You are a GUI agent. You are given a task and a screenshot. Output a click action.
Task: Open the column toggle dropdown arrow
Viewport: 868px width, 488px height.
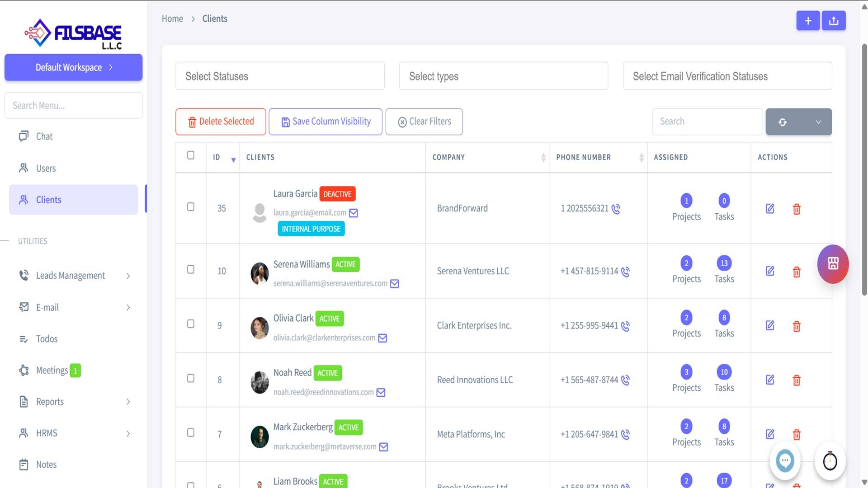click(x=818, y=122)
